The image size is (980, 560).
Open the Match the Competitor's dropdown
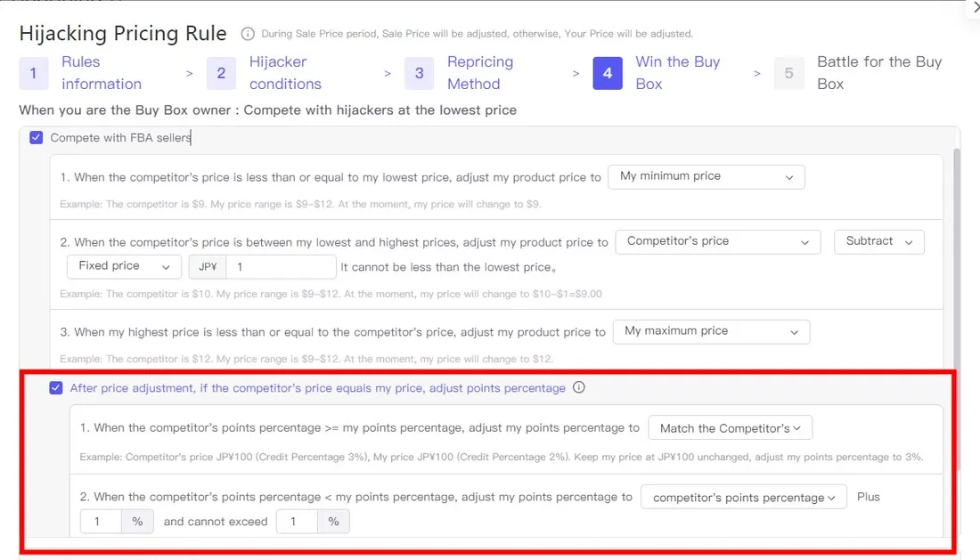[x=730, y=427]
